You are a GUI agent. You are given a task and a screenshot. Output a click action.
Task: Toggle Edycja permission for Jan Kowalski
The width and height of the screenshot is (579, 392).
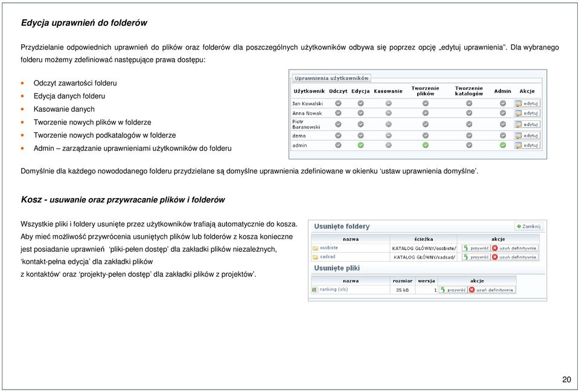(x=361, y=103)
